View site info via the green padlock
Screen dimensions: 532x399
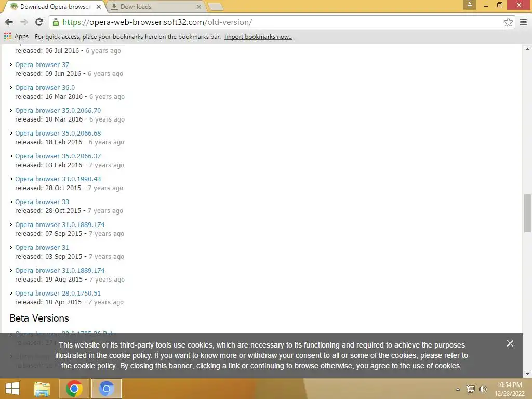(x=56, y=22)
